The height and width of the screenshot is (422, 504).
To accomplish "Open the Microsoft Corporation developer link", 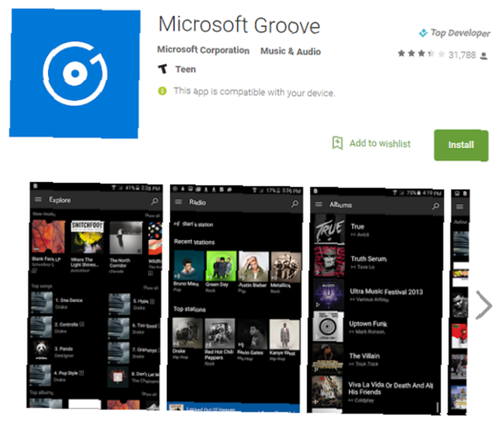I will 203,50.
